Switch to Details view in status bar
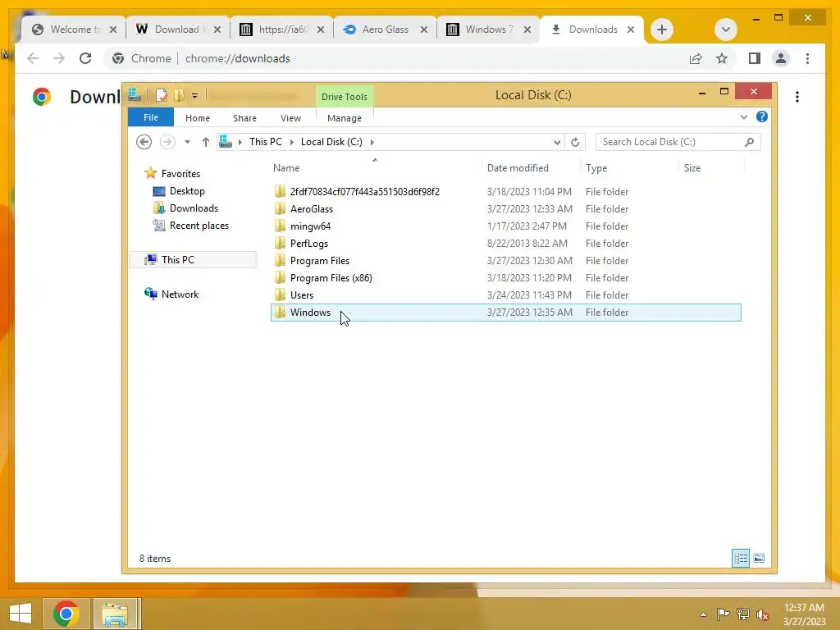 tap(741, 558)
